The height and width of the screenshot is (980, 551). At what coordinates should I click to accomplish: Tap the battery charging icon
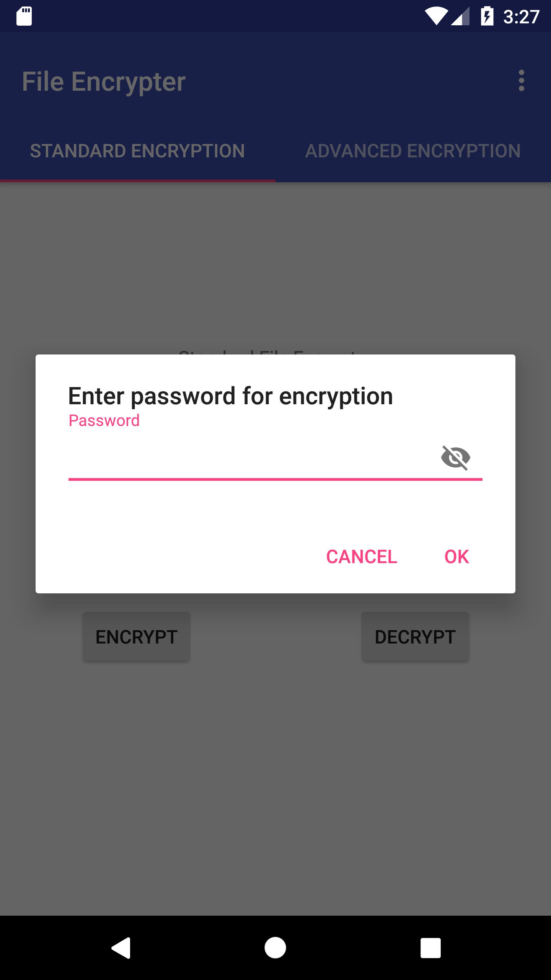[x=487, y=16]
